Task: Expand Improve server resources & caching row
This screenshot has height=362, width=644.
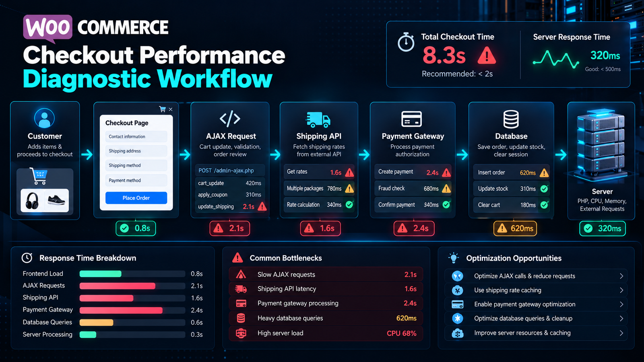Action: pyautogui.click(x=621, y=333)
